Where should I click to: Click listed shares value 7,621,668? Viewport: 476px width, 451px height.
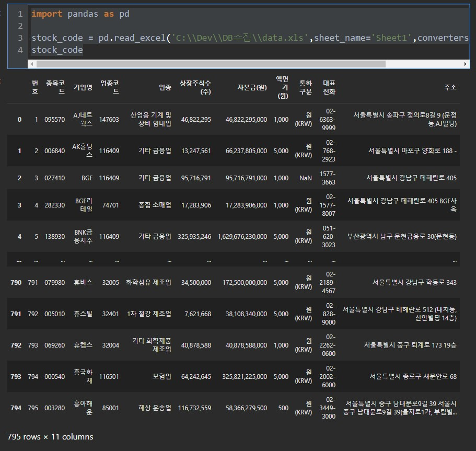point(198,314)
